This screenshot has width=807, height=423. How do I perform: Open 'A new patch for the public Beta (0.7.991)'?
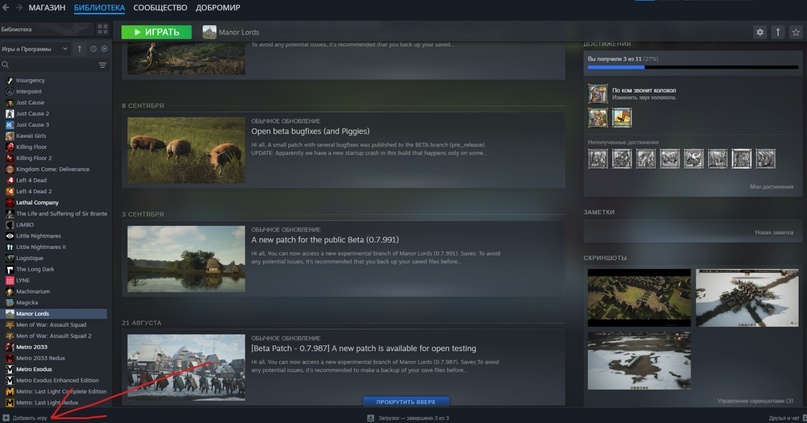(325, 240)
